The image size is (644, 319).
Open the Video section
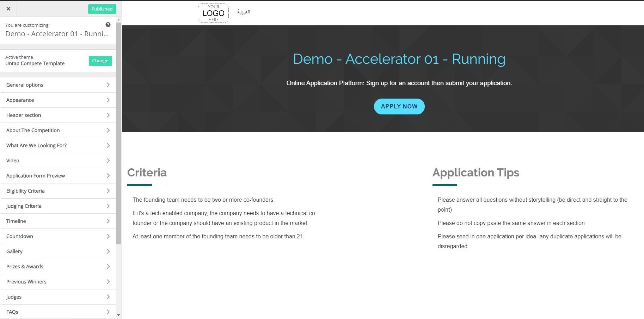[58, 161]
